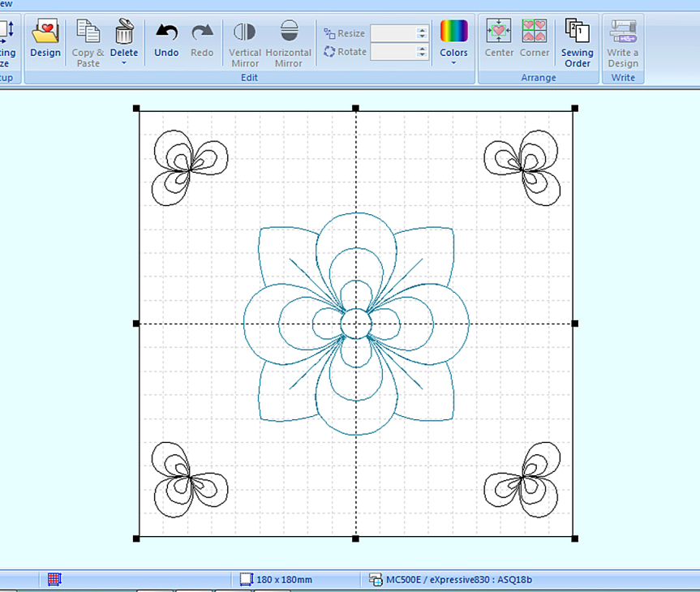The width and height of the screenshot is (700, 592).
Task: Undo the last edit
Action: tap(166, 32)
